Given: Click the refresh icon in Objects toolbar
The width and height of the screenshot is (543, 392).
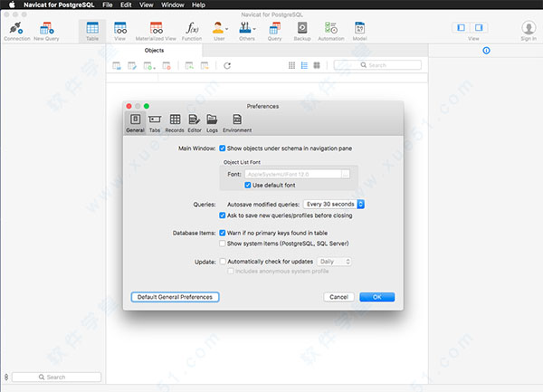Looking at the screenshot, I should tap(227, 66).
